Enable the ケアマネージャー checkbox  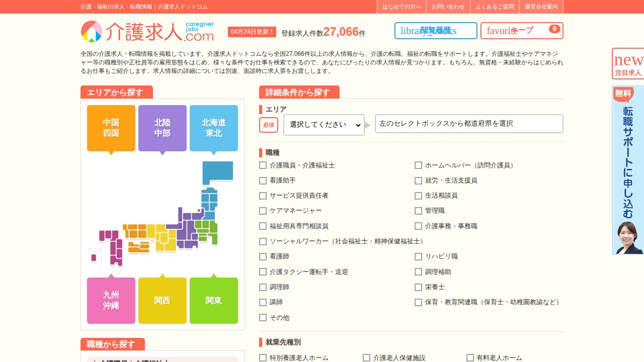pos(263,211)
